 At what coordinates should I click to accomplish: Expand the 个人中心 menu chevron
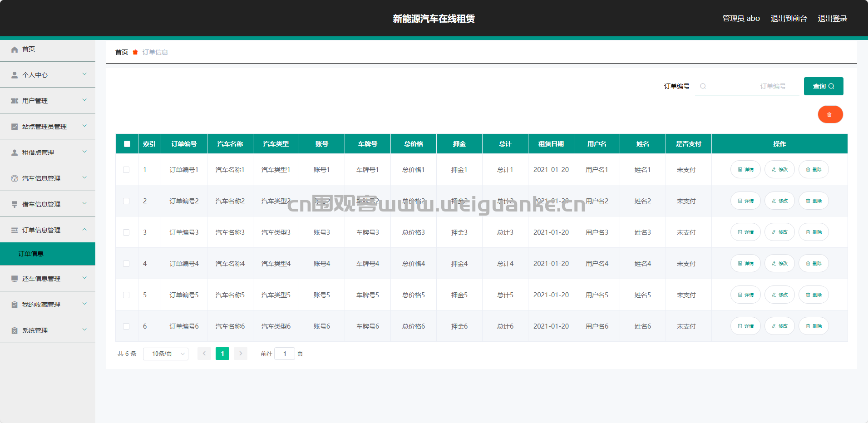tap(84, 74)
